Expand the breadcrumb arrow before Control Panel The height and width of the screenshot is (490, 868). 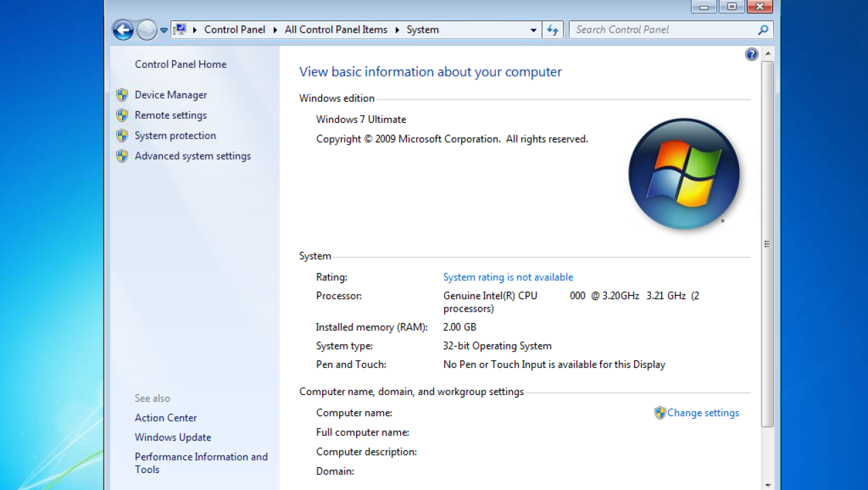pyautogui.click(x=195, y=30)
